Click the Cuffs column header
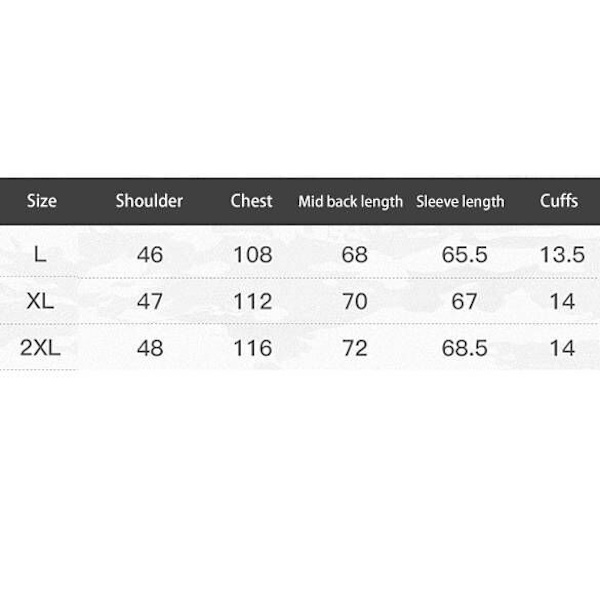Screen dimensions: 600x600 pyautogui.click(x=559, y=201)
